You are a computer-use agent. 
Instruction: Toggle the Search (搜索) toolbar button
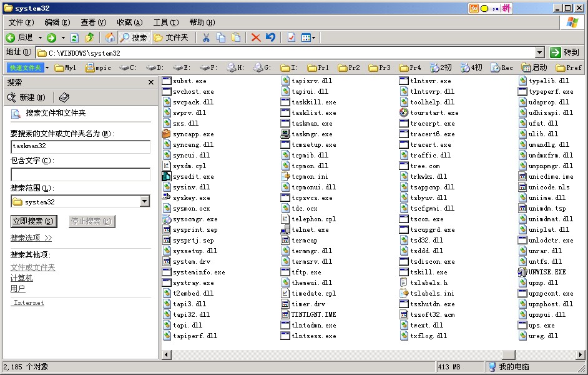point(133,38)
